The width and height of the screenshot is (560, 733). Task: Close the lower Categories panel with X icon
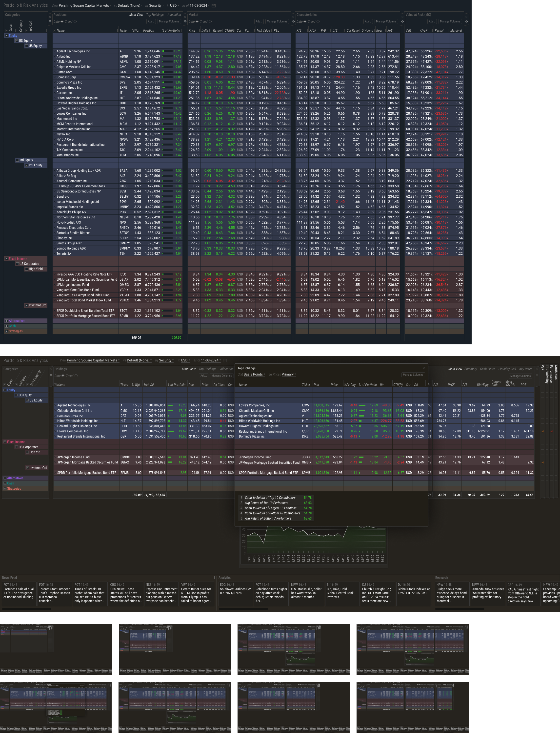coord(51,369)
